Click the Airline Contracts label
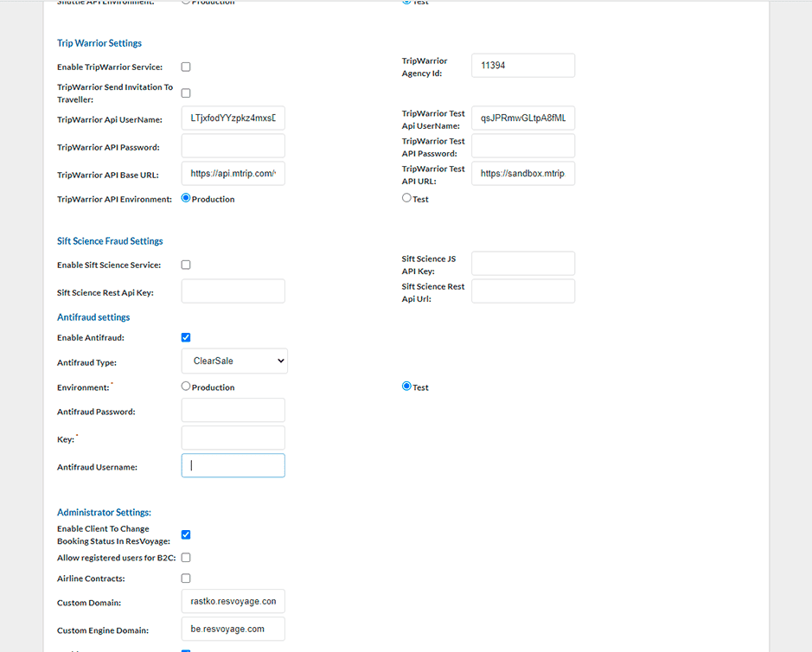Image resolution: width=812 pixels, height=652 pixels. [x=91, y=578]
